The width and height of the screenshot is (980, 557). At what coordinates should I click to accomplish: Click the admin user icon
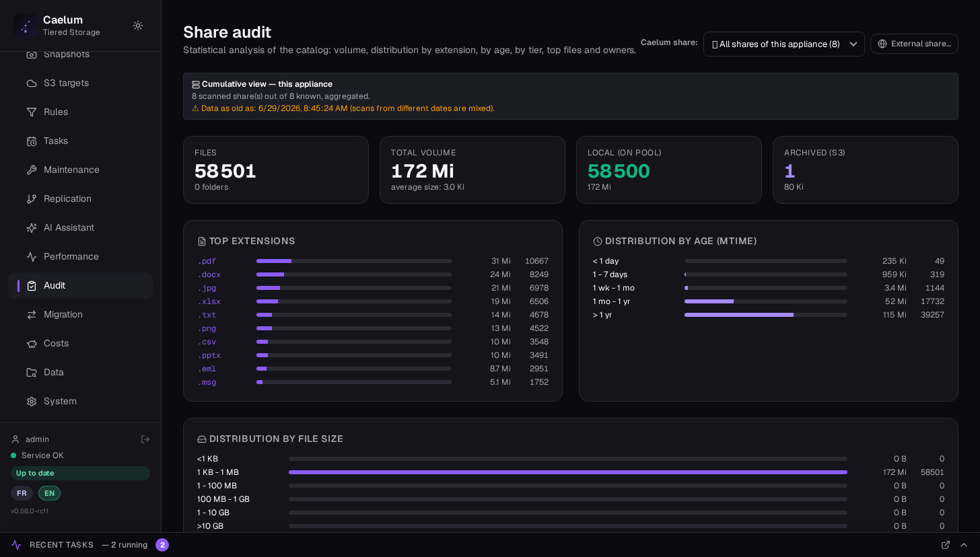[x=15, y=439]
